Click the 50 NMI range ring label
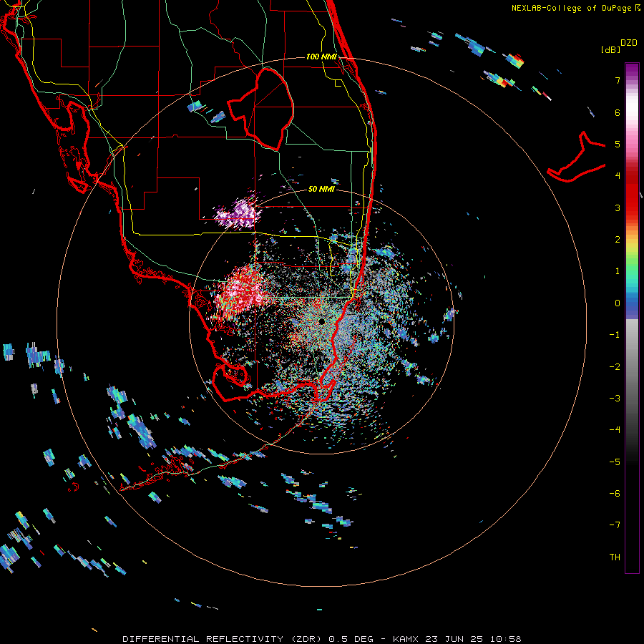The image size is (644, 644). 321,189
